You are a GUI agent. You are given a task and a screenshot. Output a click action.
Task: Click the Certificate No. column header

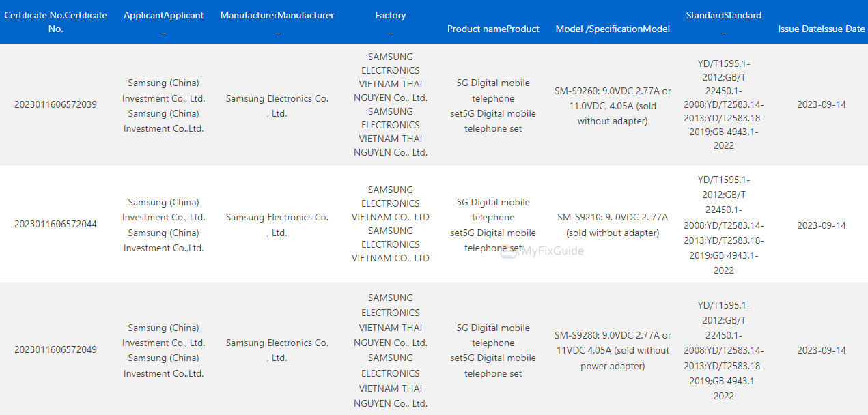55,22
